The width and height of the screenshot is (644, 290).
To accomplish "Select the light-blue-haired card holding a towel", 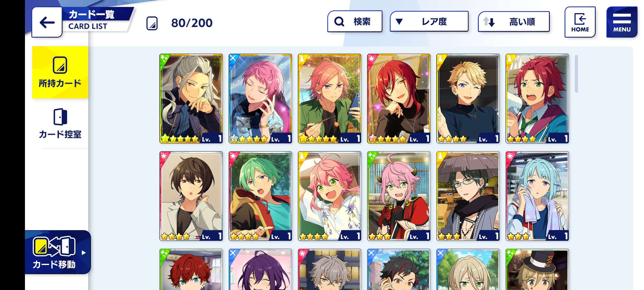I will point(537,196).
